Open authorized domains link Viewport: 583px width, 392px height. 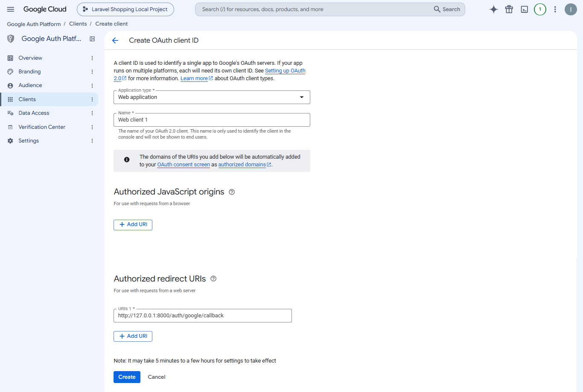click(245, 165)
